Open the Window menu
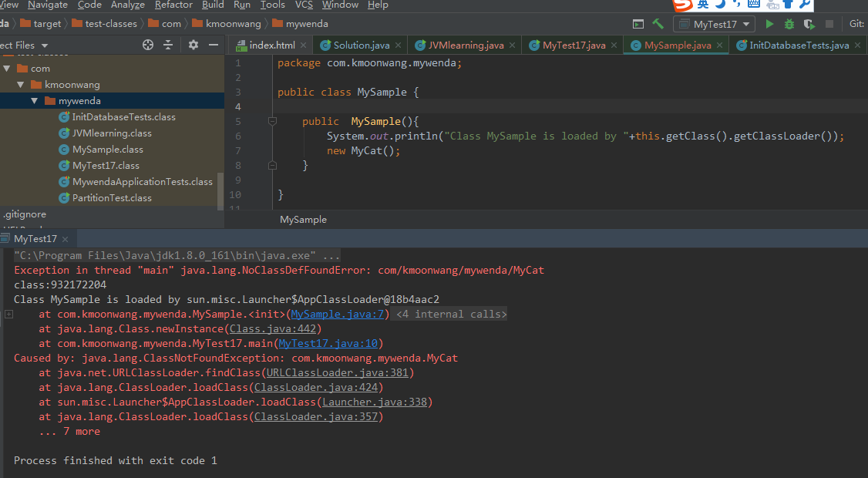 pos(340,5)
